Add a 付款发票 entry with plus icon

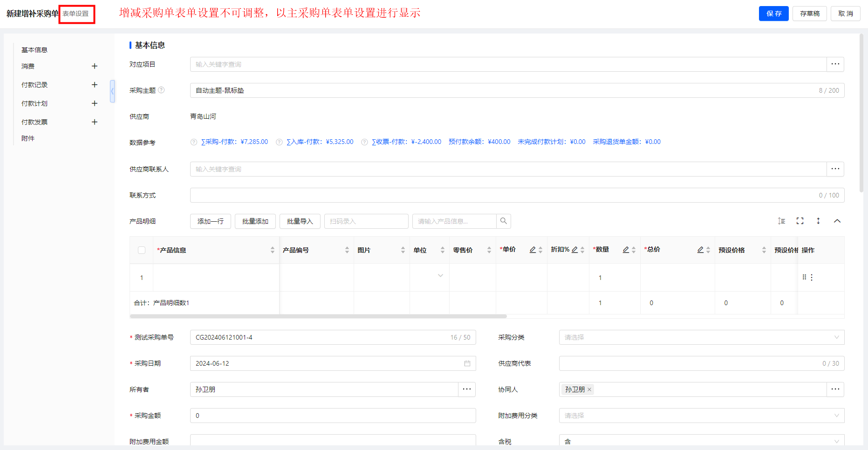coord(95,122)
